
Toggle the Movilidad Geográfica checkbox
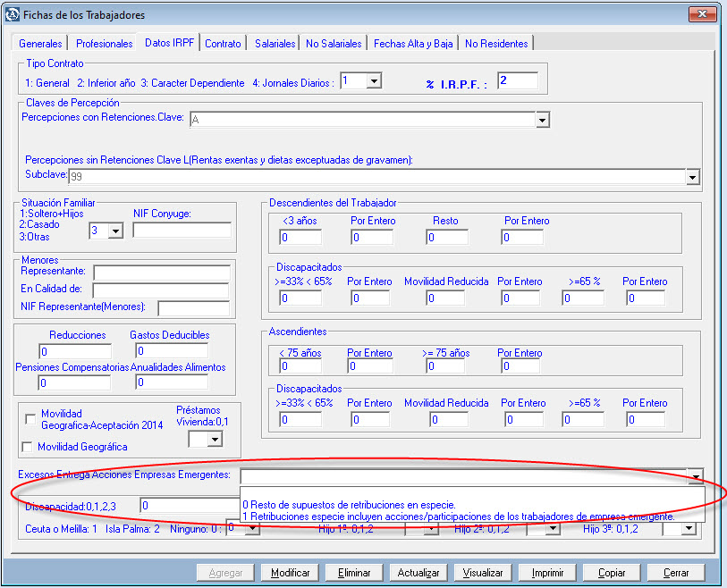pyautogui.click(x=27, y=447)
